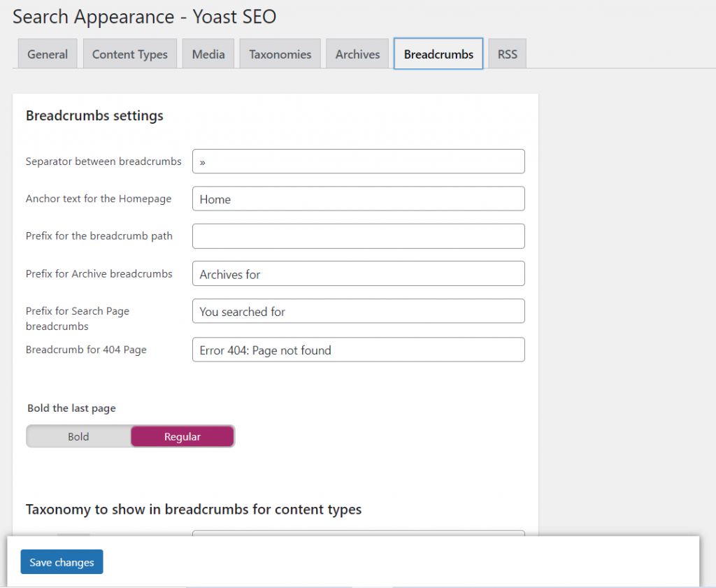Click the Prefix for Search Page breadcrumbs label
Viewport: 716px width, 588px height.
point(78,318)
